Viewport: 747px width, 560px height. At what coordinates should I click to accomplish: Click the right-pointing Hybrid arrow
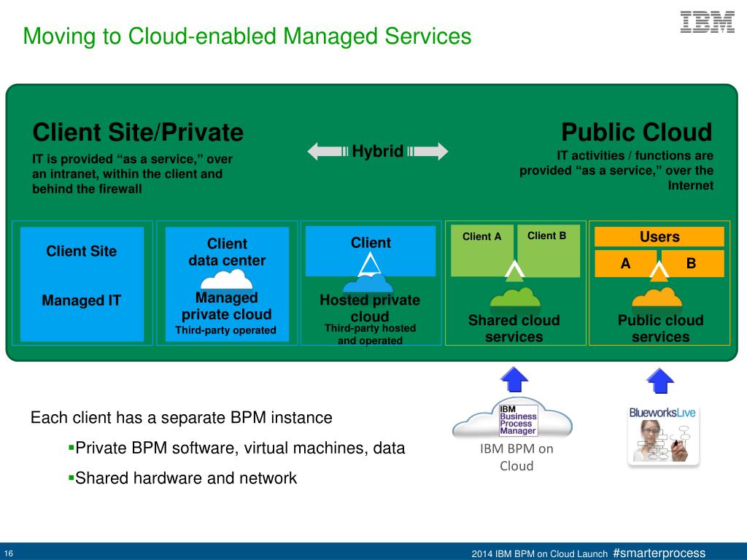point(427,152)
